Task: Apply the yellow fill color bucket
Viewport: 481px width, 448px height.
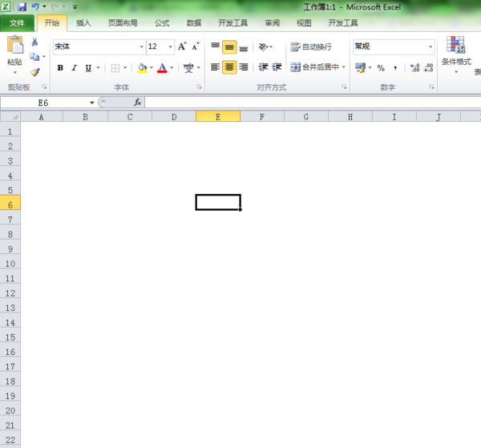Action: tap(142, 68)
